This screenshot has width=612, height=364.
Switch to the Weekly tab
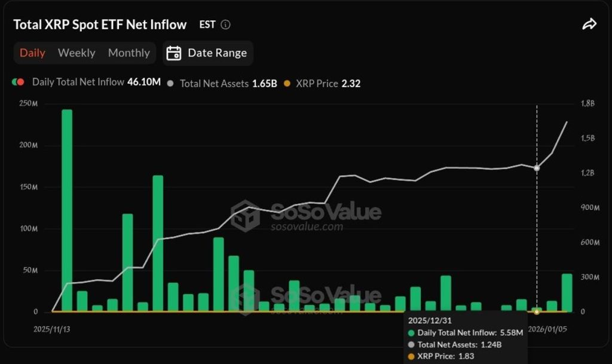point(76,53)
